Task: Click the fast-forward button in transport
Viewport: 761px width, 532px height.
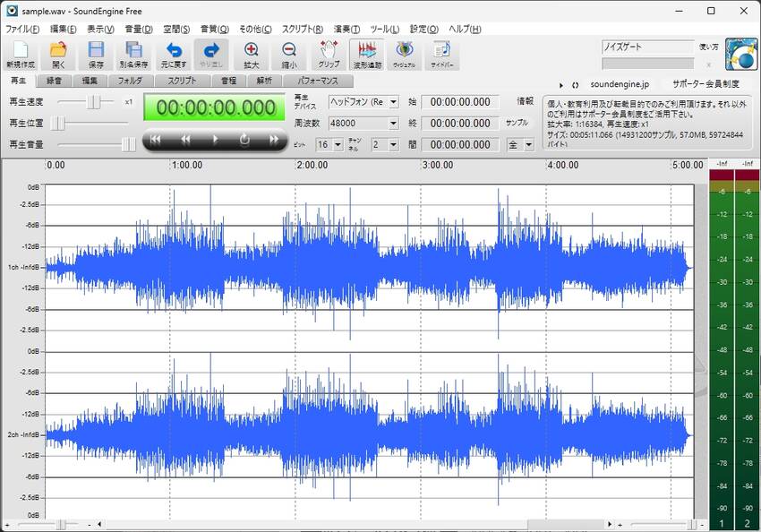Action: [x=274, y=140]
